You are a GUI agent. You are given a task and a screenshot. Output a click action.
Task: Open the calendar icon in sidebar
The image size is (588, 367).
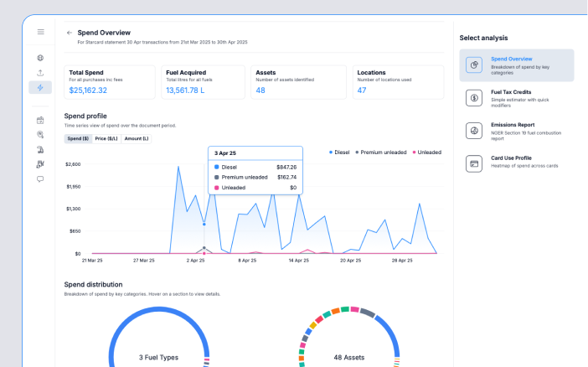pos(40,121)
